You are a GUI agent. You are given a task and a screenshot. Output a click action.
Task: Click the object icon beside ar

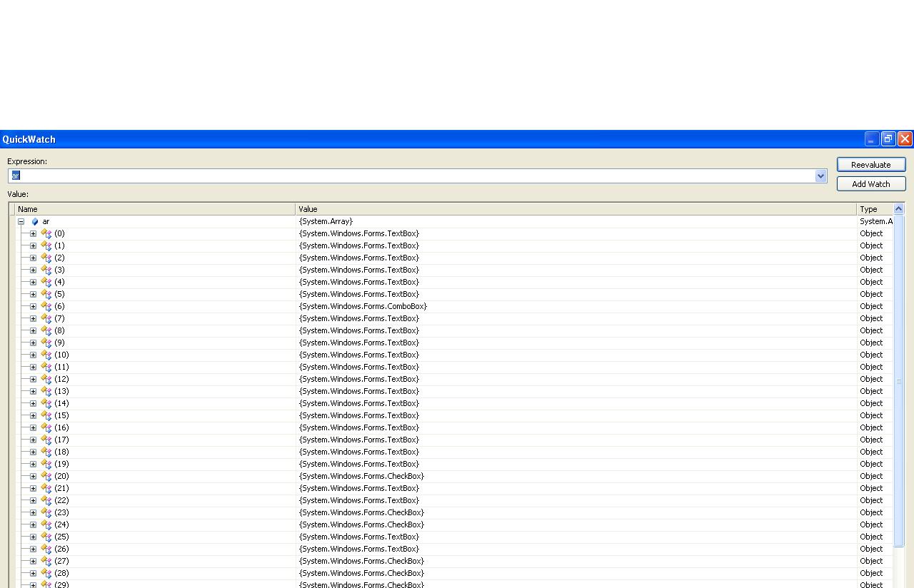pyautogui.click(x=34, y=222)
